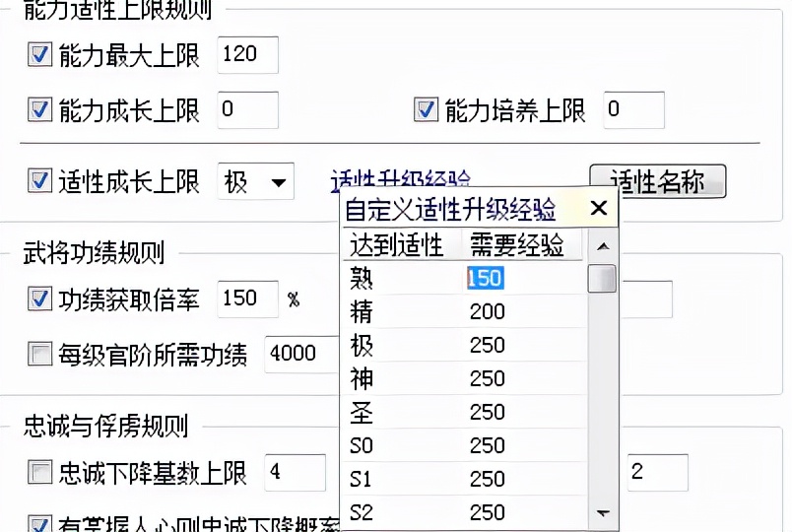Uncheck the 能力成长上限 checkbox
The height and width of the screenshot is (532, 792).
coord(39,109)
